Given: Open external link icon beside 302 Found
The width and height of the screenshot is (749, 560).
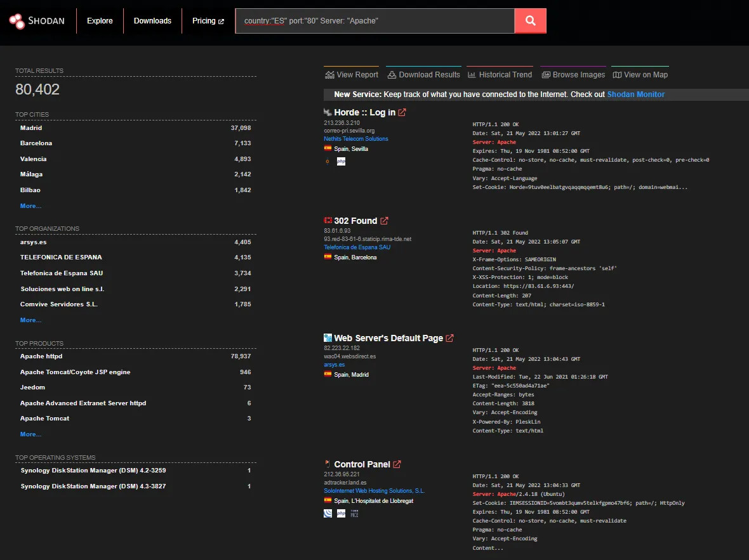Looking at the screenshot, I should point(384,221).
